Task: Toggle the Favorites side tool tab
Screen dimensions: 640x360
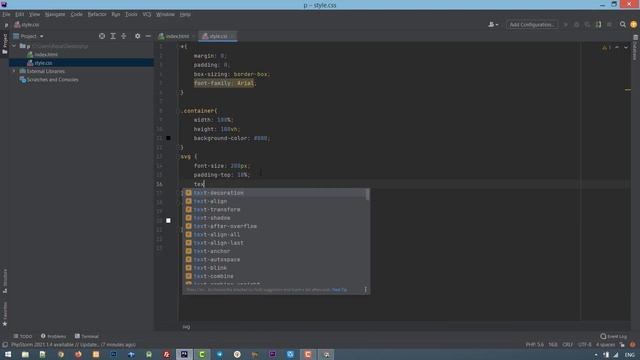Action: tap(4, 314)
